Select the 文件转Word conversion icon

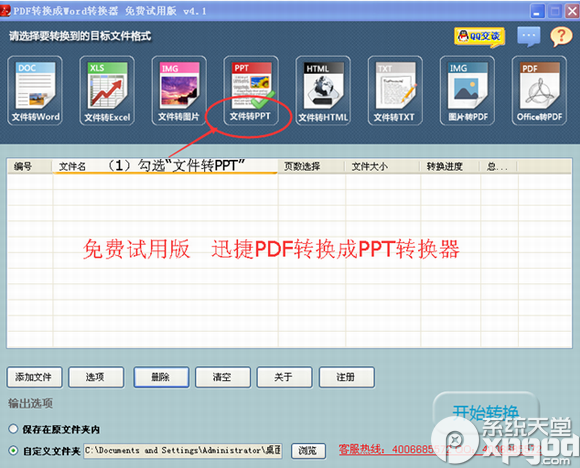35,91
